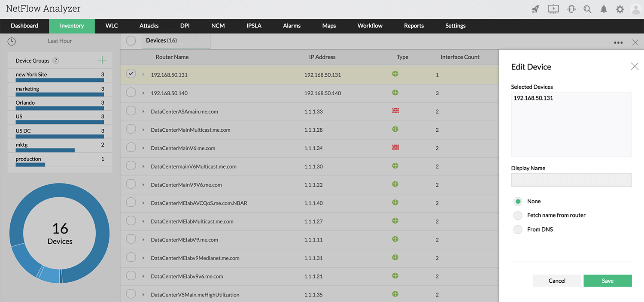Open the headset support icon

(571, 9)
